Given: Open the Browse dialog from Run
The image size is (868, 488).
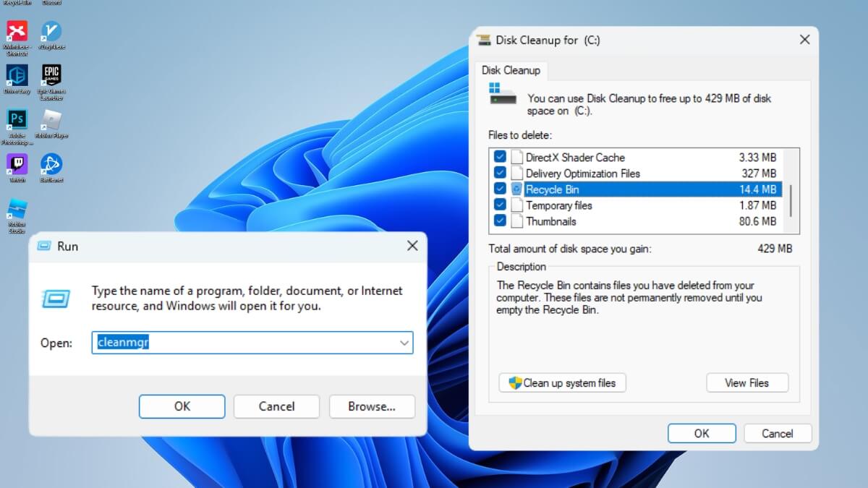Looking at the screenshot, I should (372, 406).
